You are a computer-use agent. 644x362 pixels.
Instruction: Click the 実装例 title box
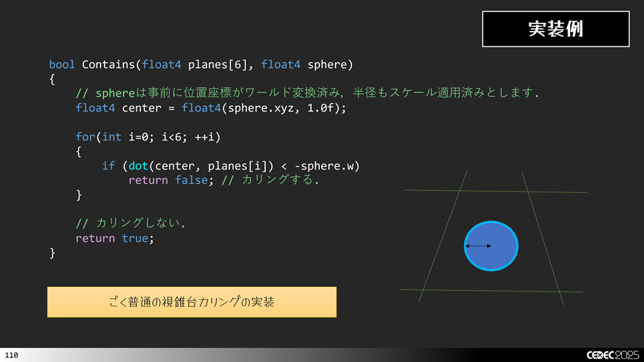(555, 29)
